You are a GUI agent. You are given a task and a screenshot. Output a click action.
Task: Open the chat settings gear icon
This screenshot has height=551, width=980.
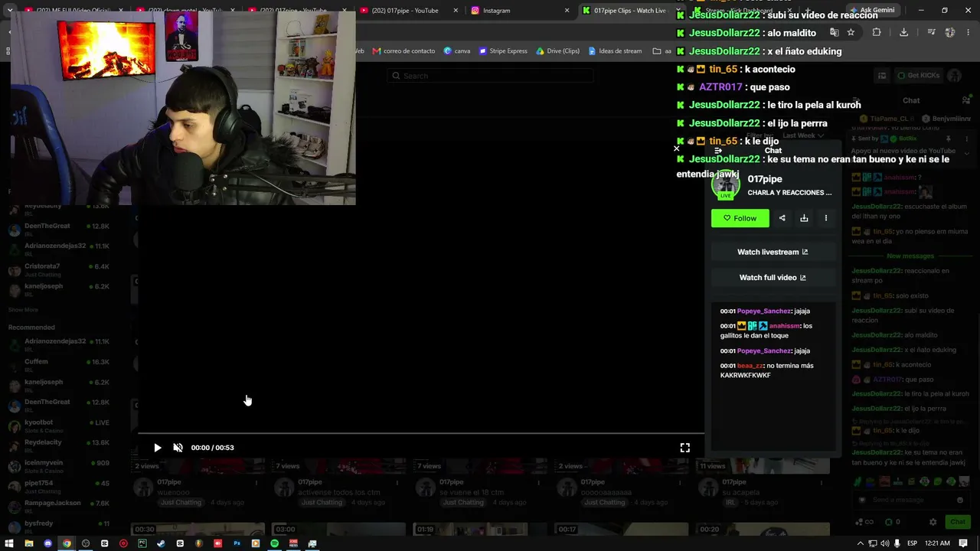pyautogui.click(x=933, y=522)
